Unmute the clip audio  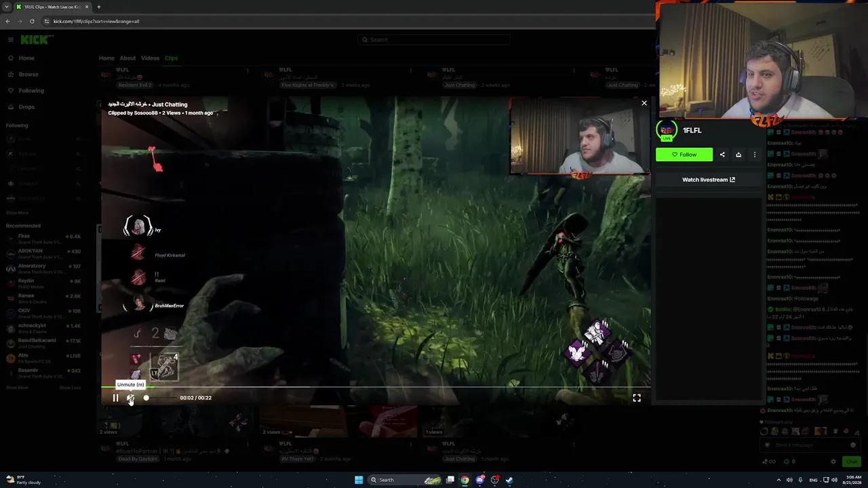click(130, 398)
